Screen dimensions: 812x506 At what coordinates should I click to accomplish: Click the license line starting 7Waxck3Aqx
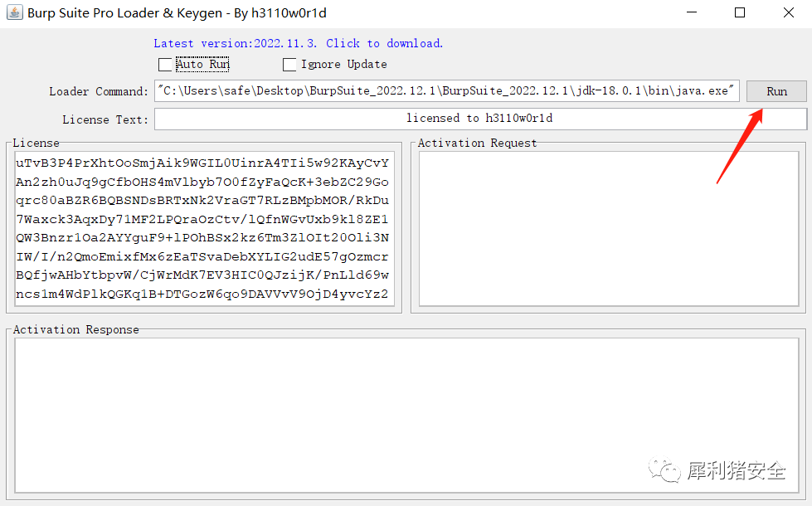click(x=202, y=220)
